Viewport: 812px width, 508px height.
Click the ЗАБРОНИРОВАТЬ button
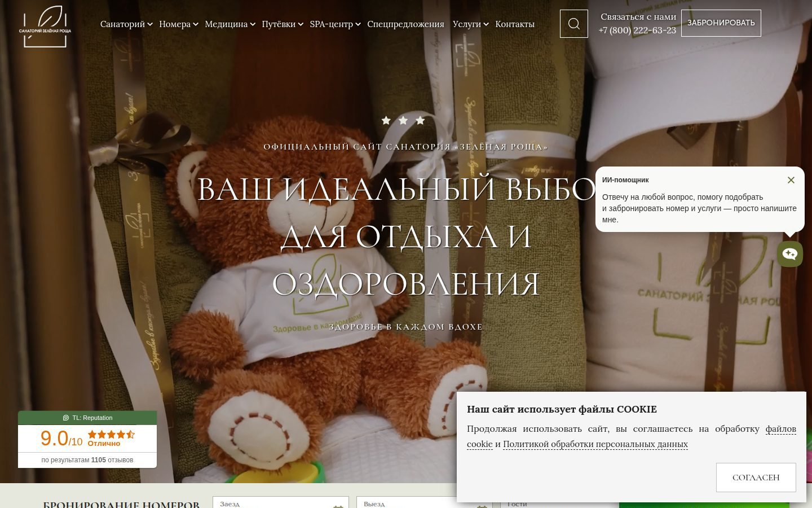pyautogui.click(x=721, y=23)
